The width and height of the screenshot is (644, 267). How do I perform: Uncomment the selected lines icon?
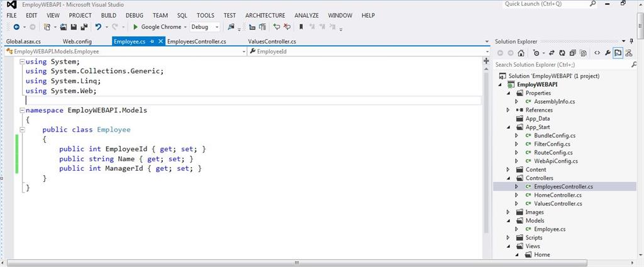pos(287,26)
